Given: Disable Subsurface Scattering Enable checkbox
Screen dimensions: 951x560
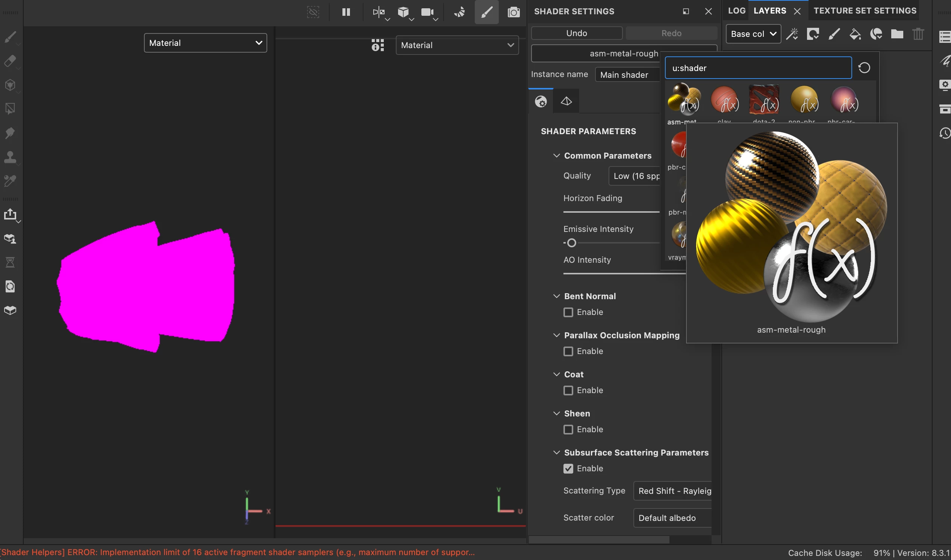Looking at the screenshot, I should tap(568, 469).
